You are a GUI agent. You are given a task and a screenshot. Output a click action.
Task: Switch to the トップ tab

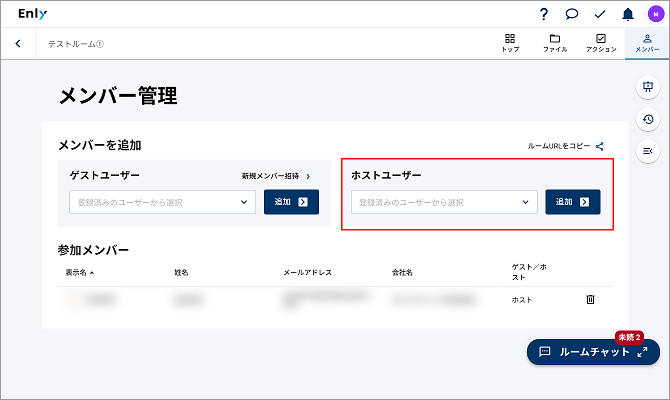click(x=510, y=43)
